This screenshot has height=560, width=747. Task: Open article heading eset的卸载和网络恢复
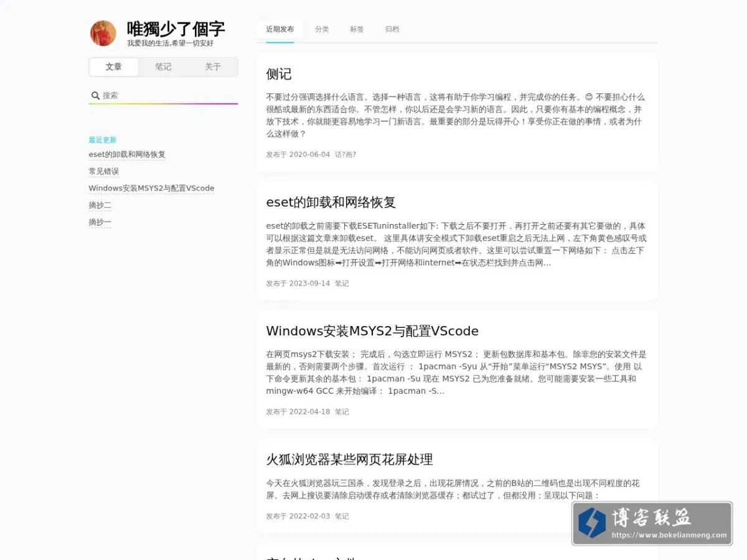331,202
